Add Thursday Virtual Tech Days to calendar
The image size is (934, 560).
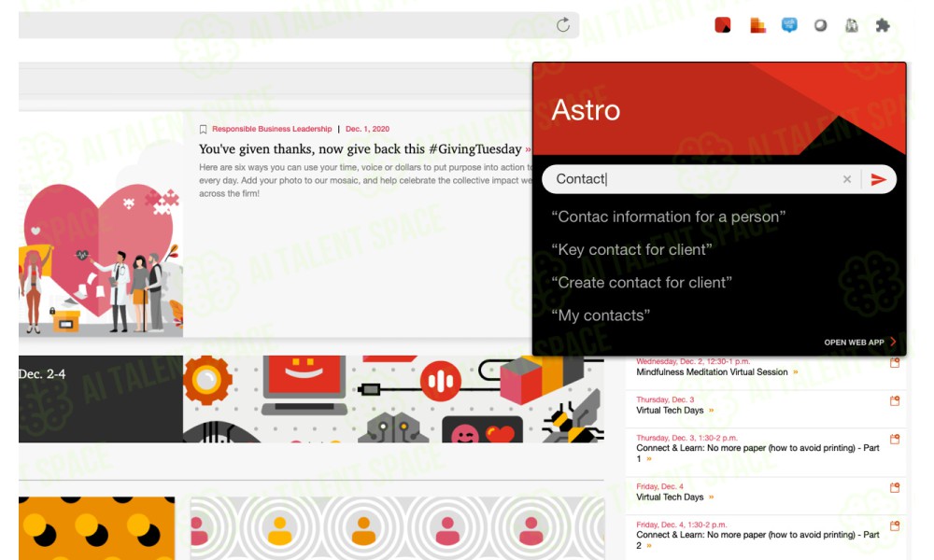[x=894, y=400]
